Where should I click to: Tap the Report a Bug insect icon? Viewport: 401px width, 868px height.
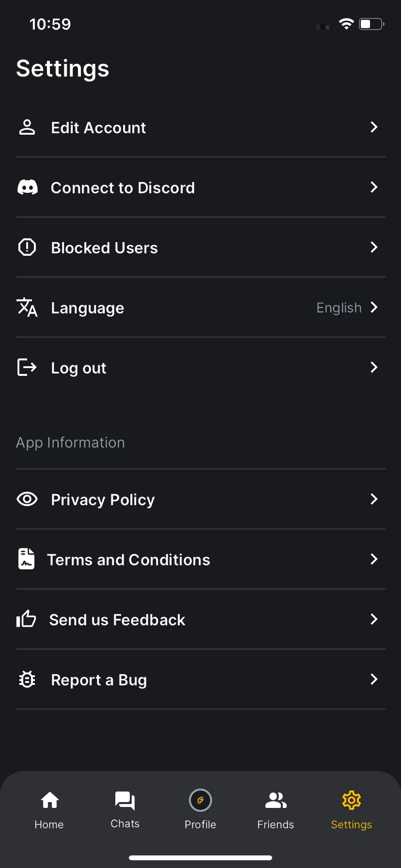pyautogui.click(x=27, y=679)
